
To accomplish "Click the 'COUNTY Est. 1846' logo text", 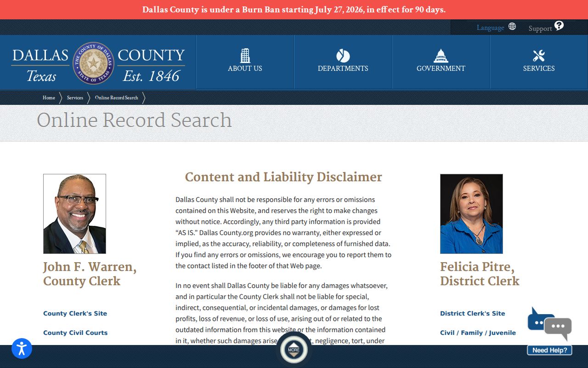I will 151,65.
